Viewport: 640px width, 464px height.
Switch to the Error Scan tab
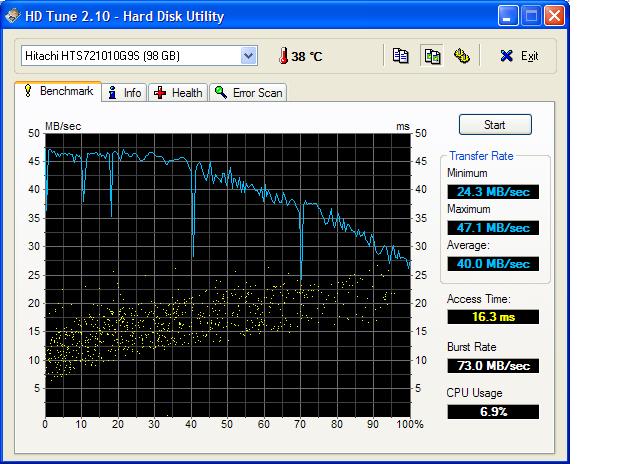point(248,93)
